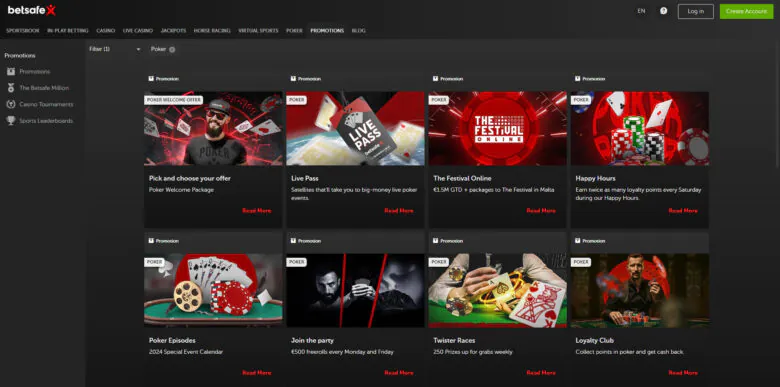
Task: Click '2024 Special Event Calendar' text
Action: (x=186, y=352)
